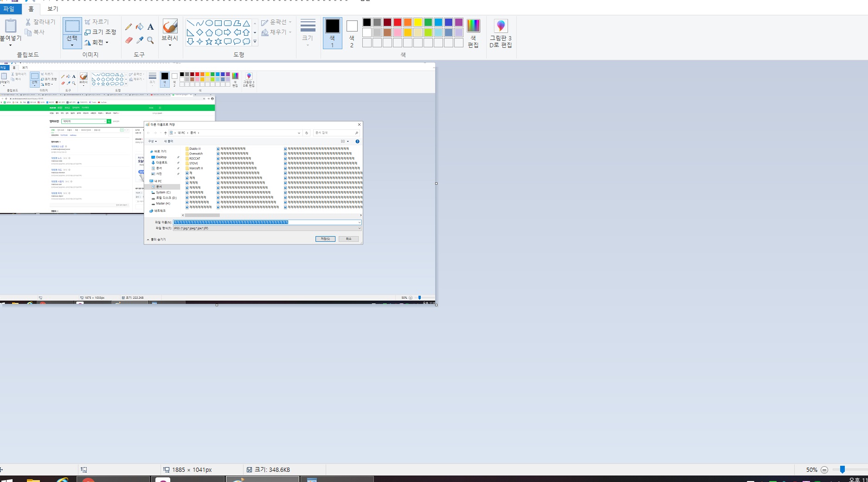Expand the full shapes gallery

[x=255, y=42]
